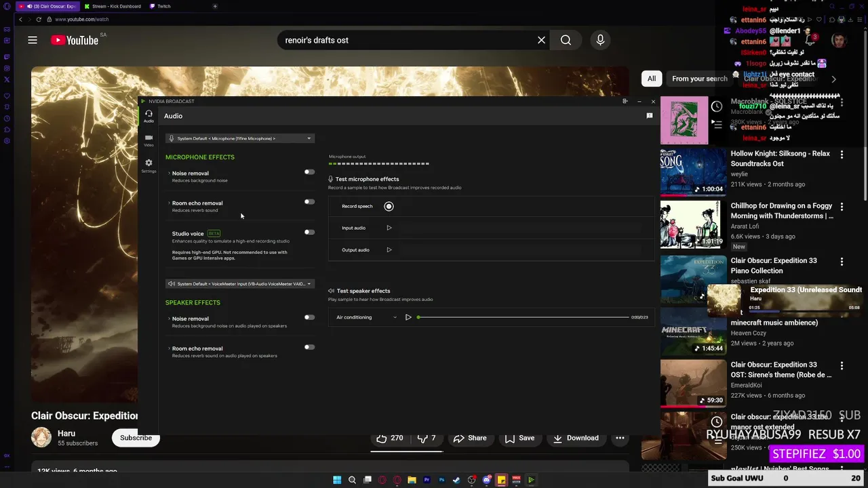Image resolution: width=868 pixels, height=488 pixels.
Task: Open YouTube hamburger guide menu
Action: 33,40
